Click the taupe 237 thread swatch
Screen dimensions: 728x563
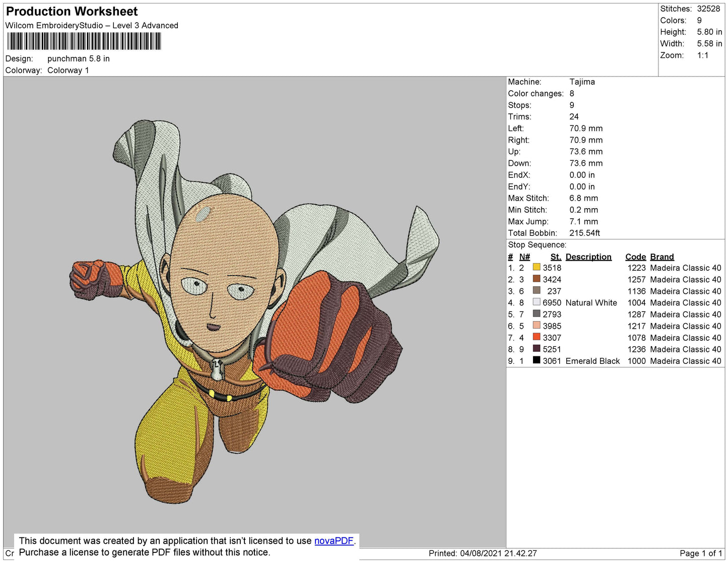point(537,290)
